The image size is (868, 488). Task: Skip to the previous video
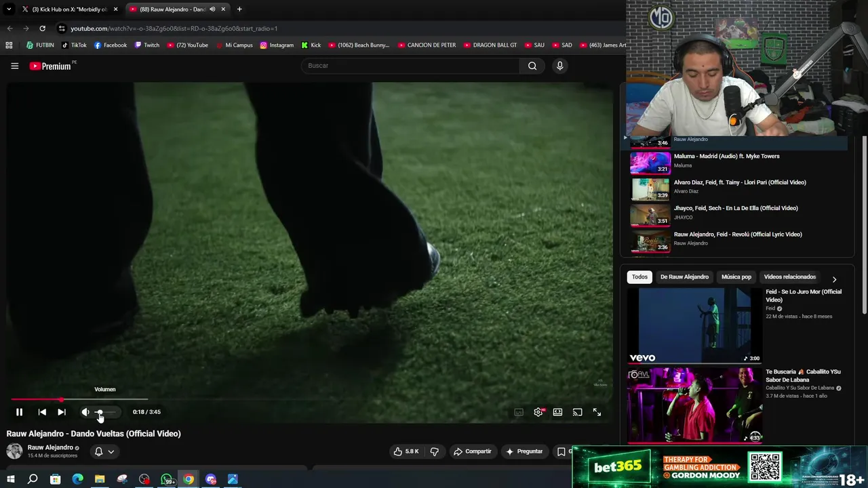click(x=42, y=412)
